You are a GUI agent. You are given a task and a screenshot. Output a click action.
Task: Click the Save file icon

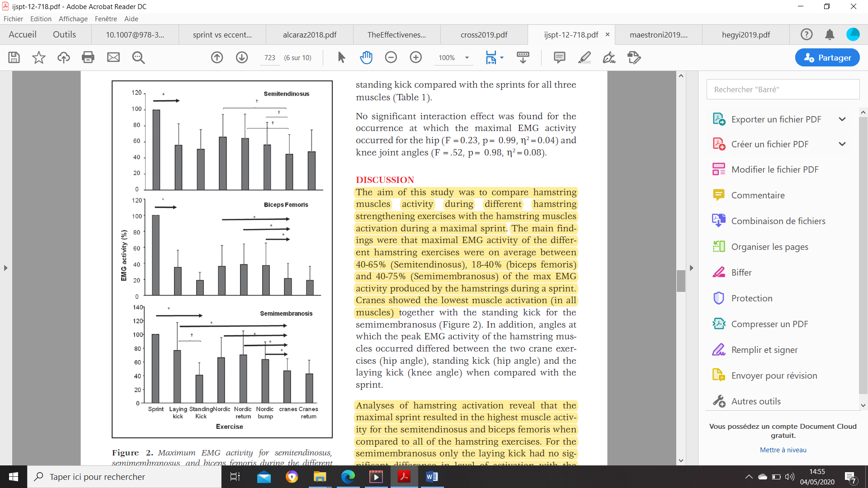pos(14,57)
